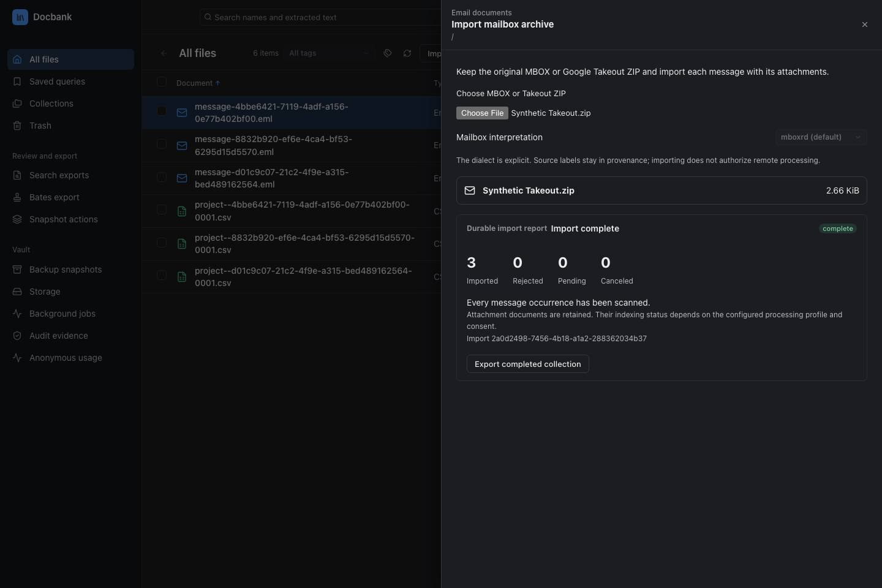Open All files in the sidebar
Image resolution: width=882 pixels, height=588 pixels.
click(x=70, y=59)
